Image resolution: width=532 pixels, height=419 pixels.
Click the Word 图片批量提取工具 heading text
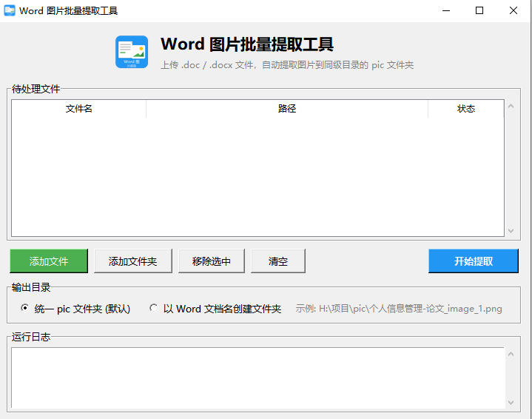(247, 44)
